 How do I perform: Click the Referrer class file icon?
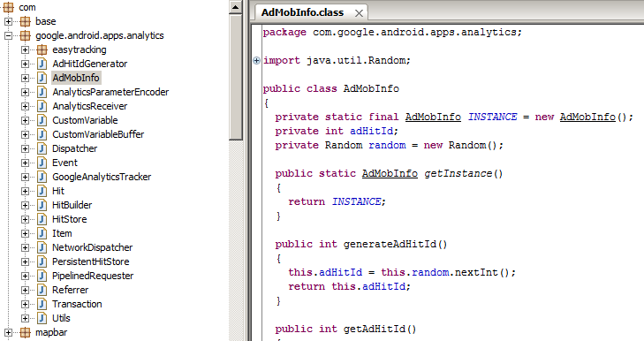[x=42, y=290]
